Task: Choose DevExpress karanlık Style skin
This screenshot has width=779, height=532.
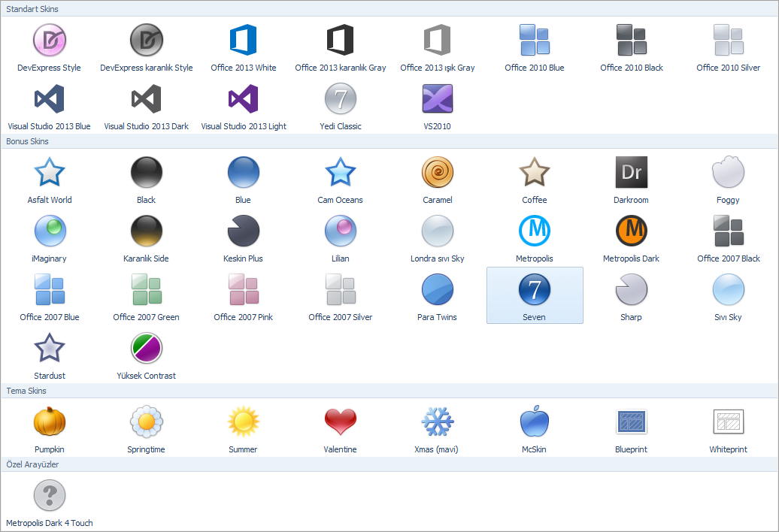Action: pos(147,47)
